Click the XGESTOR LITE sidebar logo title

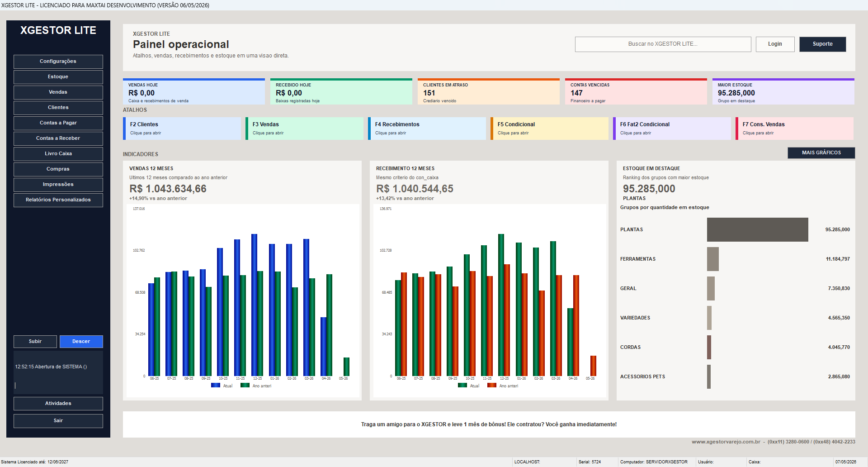[x=58, y=30]
